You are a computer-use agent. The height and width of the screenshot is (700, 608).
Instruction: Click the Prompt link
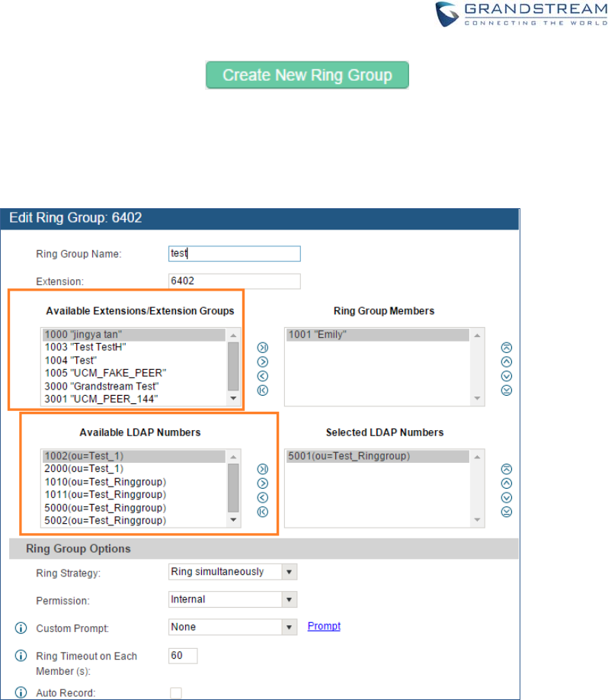[x=324, y=626]
